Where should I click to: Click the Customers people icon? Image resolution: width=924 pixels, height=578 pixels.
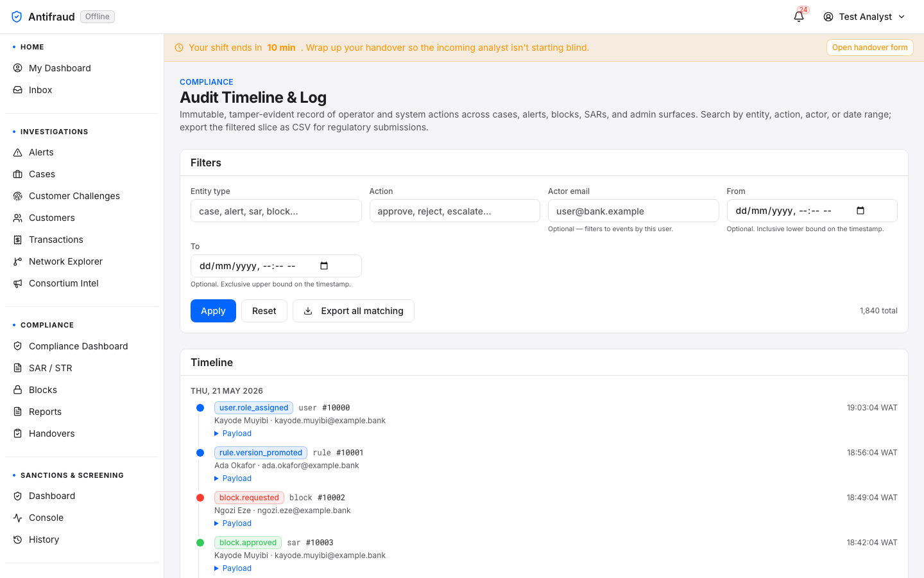pos(18,218)
